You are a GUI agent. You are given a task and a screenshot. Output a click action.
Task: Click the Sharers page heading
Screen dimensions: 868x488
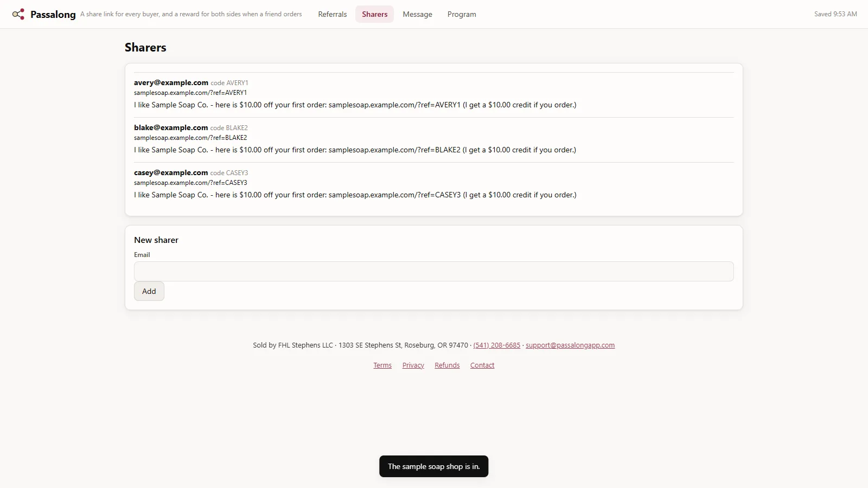click(x=145, y=47)
